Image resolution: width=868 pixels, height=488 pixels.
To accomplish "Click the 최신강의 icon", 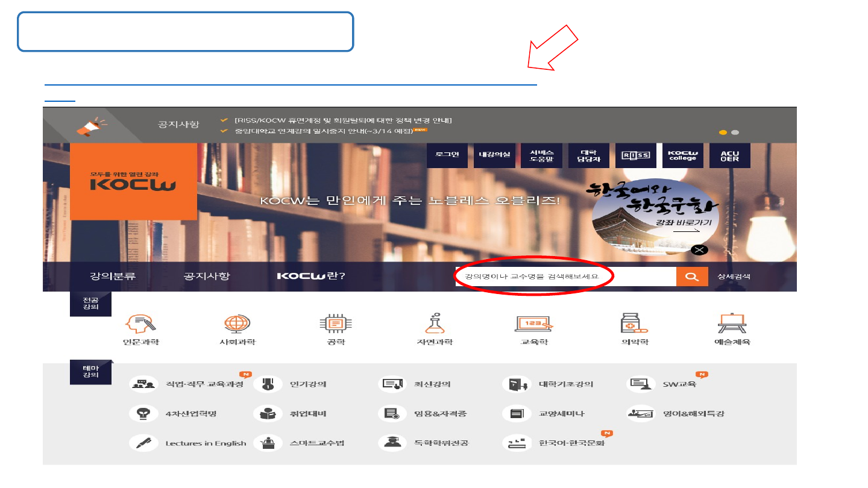I will point(392,384).
